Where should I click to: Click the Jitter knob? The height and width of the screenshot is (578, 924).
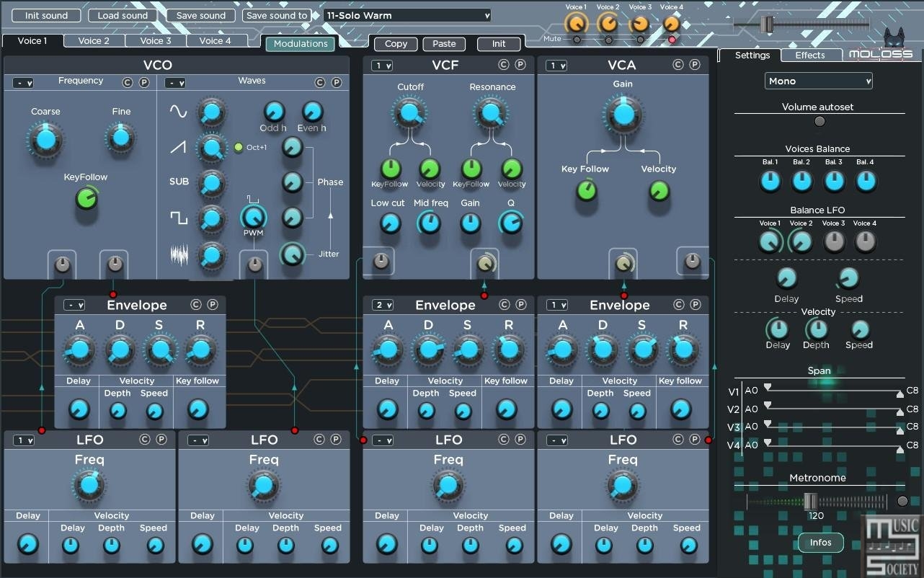pyautogui.click(x=292, y=254)
